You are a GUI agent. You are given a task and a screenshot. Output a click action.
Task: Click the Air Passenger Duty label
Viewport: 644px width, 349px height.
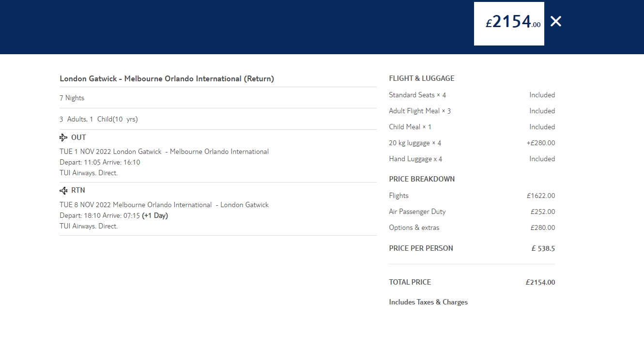[x=417, y=212]
